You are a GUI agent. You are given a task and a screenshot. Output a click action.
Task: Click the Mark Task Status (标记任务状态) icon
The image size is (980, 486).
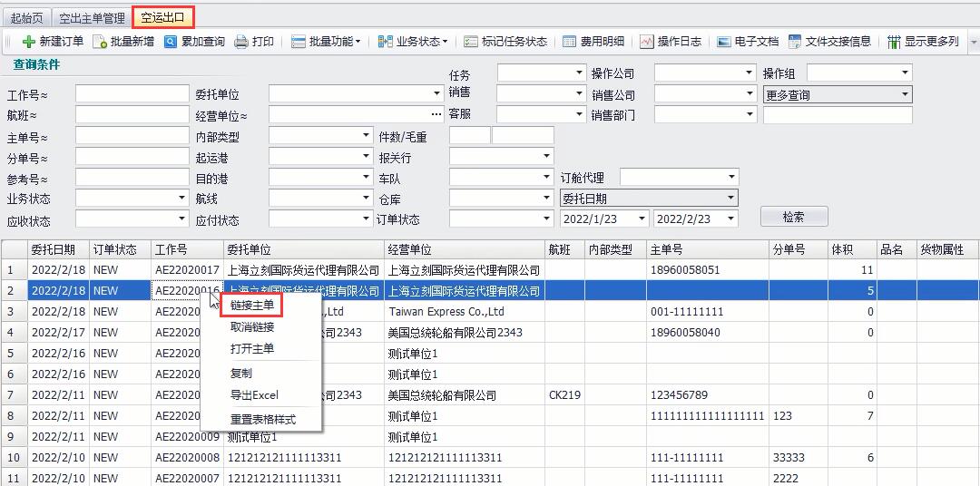(x=470, y=42)
